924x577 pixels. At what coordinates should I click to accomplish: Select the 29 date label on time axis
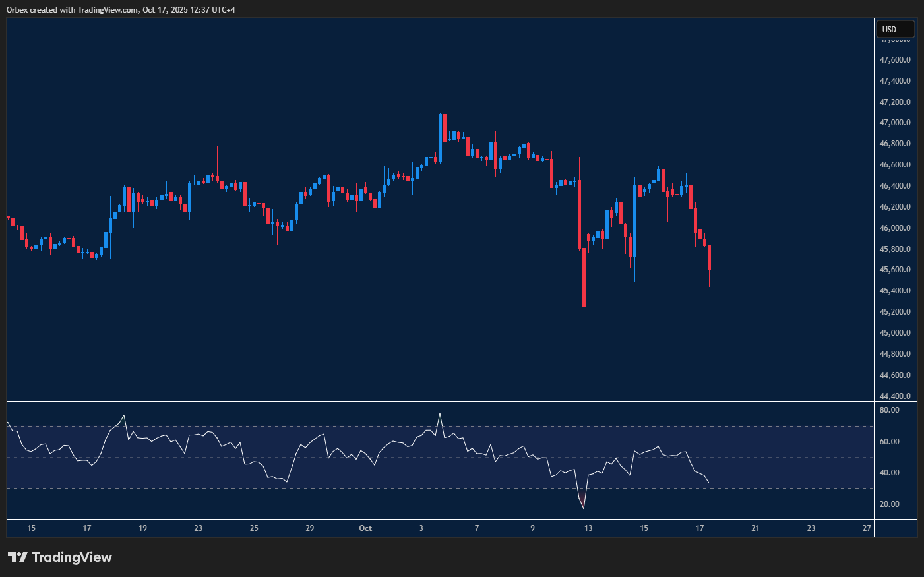click(x=310, y=528)
